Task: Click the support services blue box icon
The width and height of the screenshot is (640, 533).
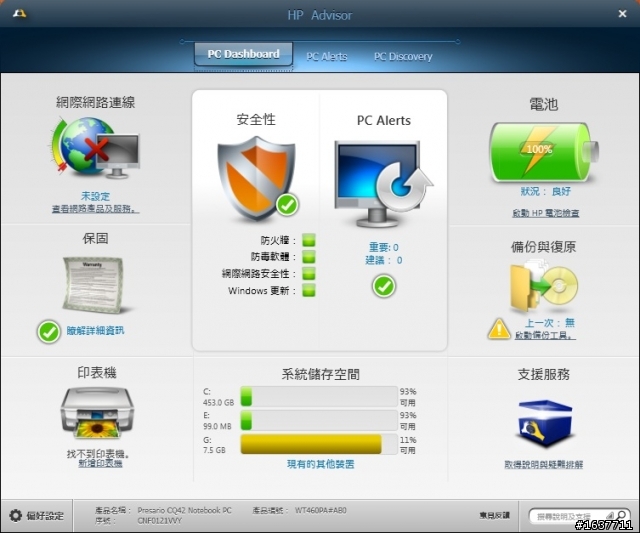Action: (545, 424)
